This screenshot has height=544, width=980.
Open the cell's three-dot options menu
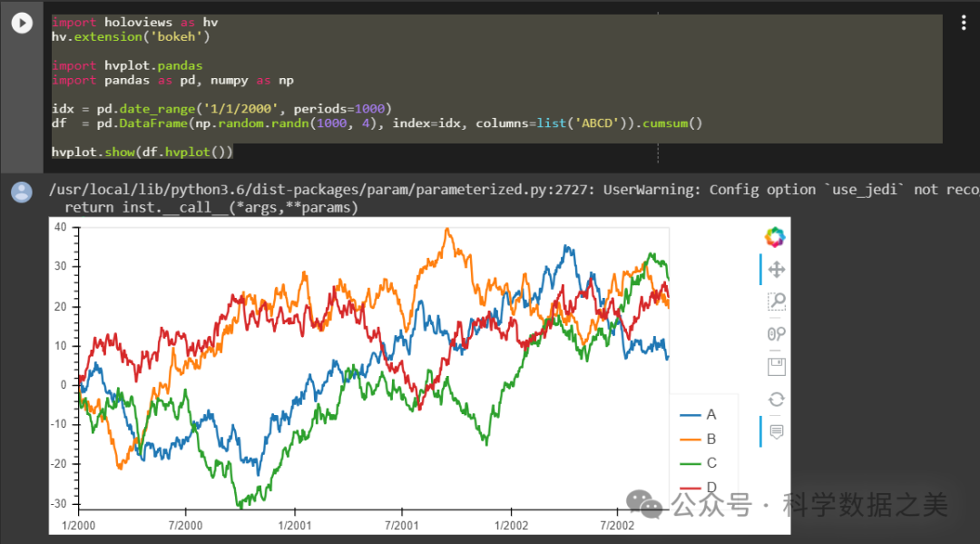(964, 24)
